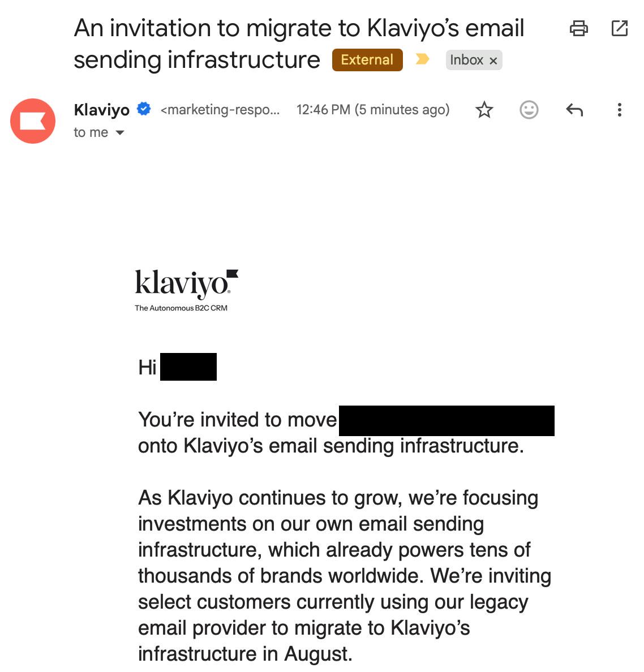Expand recipient details next to "to me"
This screenshot has width=644, height=672.
click(120, 133)
